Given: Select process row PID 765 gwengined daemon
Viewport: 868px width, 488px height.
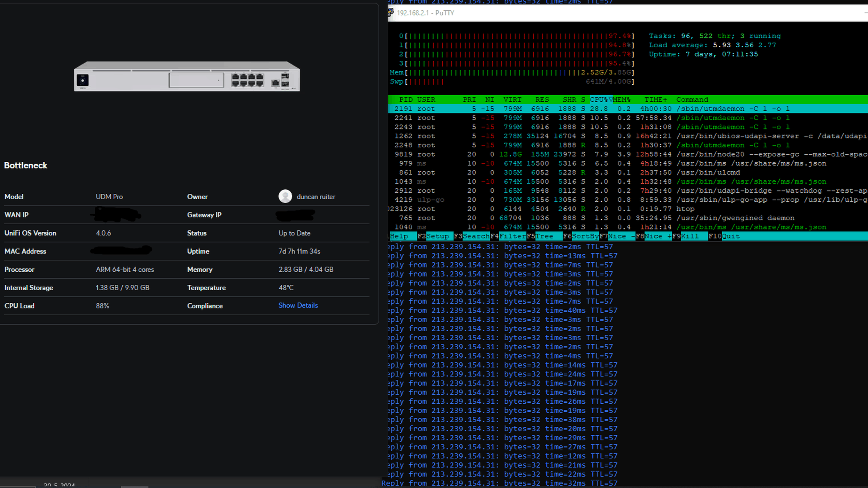Looking at the screenshot, I should point(628,218).
